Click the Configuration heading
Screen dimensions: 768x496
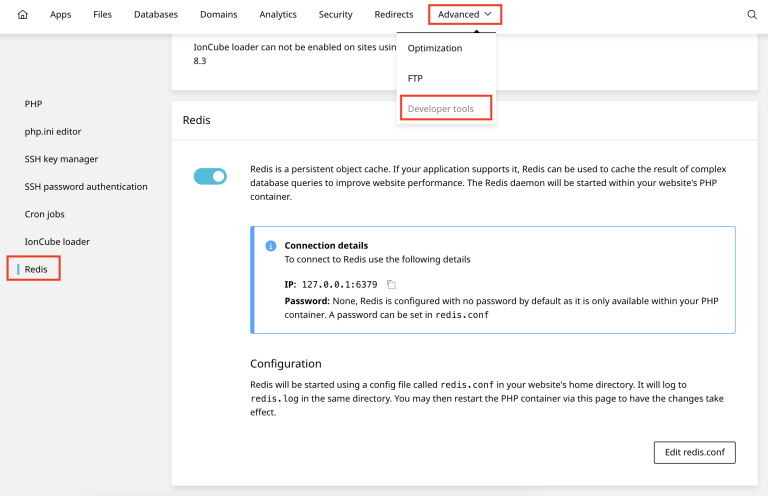pyautogui.click(x=286, y=364)
